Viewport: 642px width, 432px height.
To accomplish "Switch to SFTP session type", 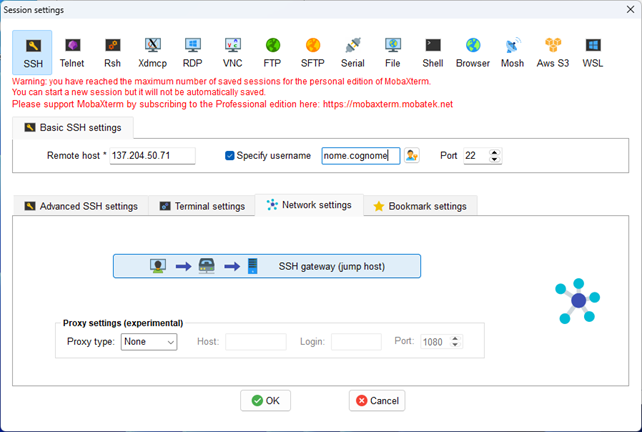I will (x=312, y=52).
